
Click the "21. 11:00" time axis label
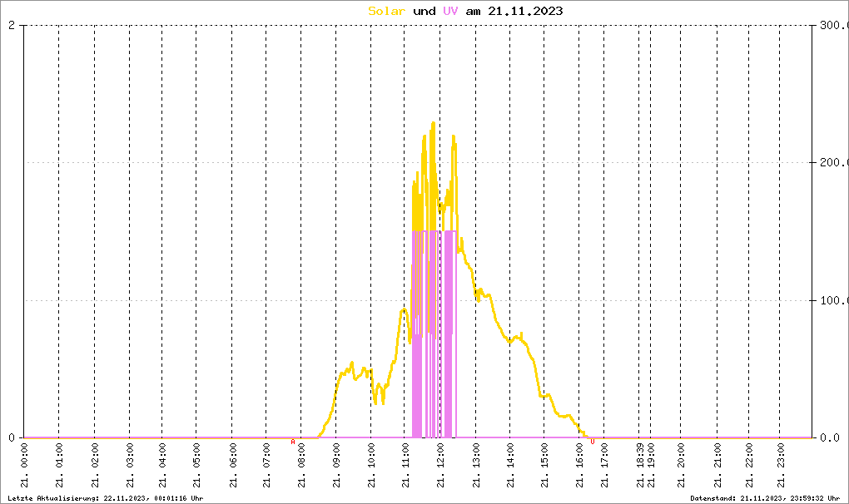coord(405,466)
